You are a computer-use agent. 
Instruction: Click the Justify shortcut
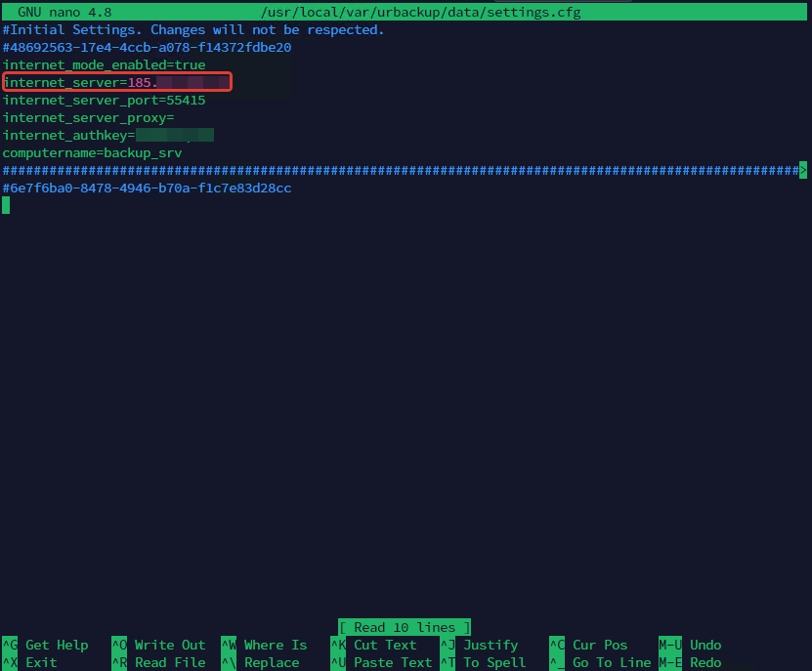[x=490, y=645]
